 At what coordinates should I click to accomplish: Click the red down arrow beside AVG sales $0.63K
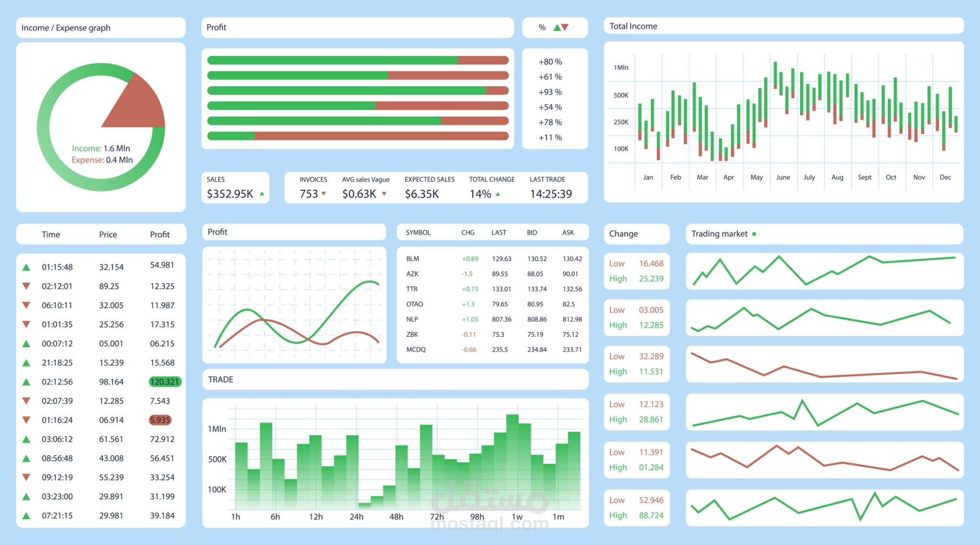pos(383,194)
